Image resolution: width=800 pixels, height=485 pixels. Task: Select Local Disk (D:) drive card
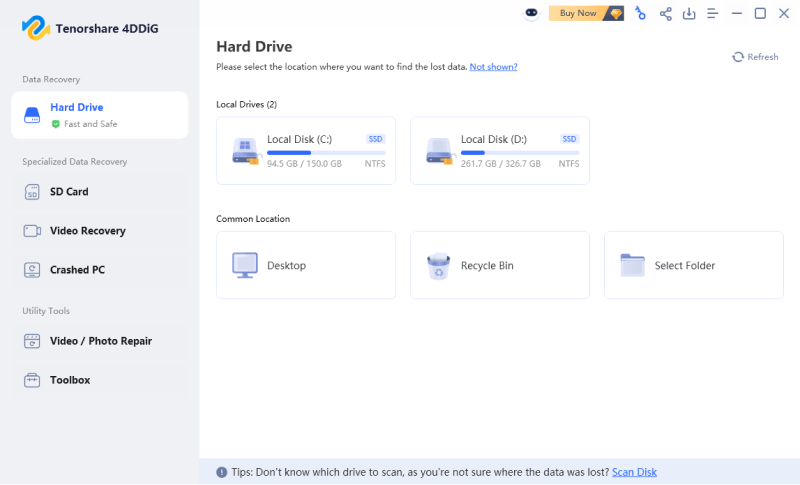500,150
